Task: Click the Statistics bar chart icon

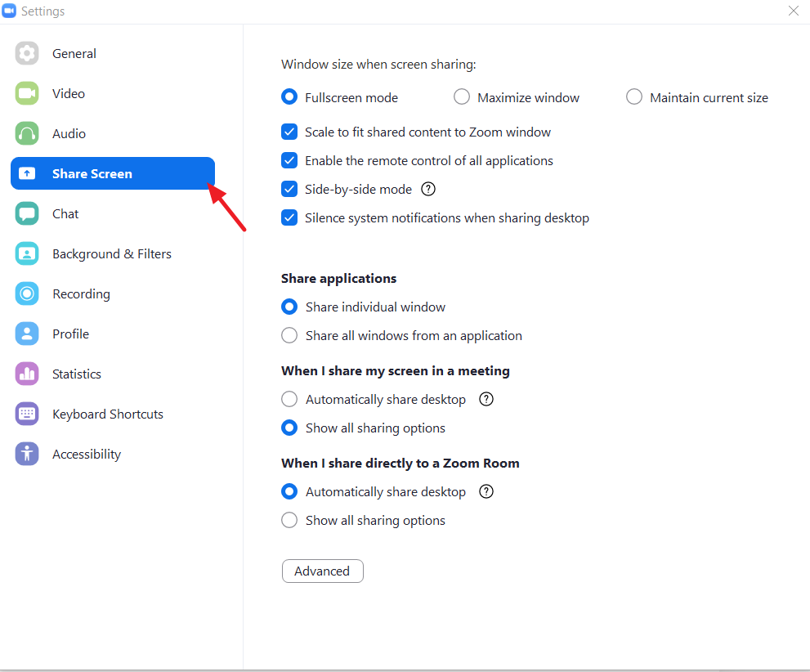Action: pos(27,374)
